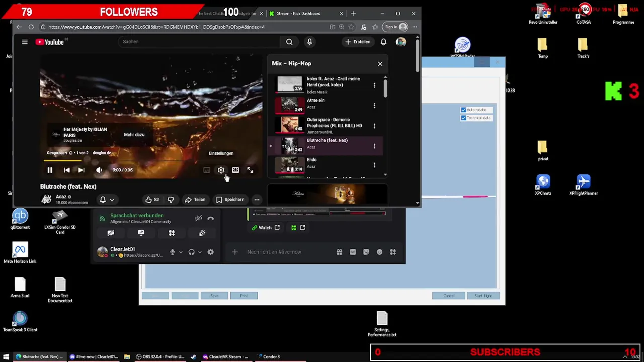Click Mehr dazu on the ad overlay
The image size is (644, 362).
(134, 135)
